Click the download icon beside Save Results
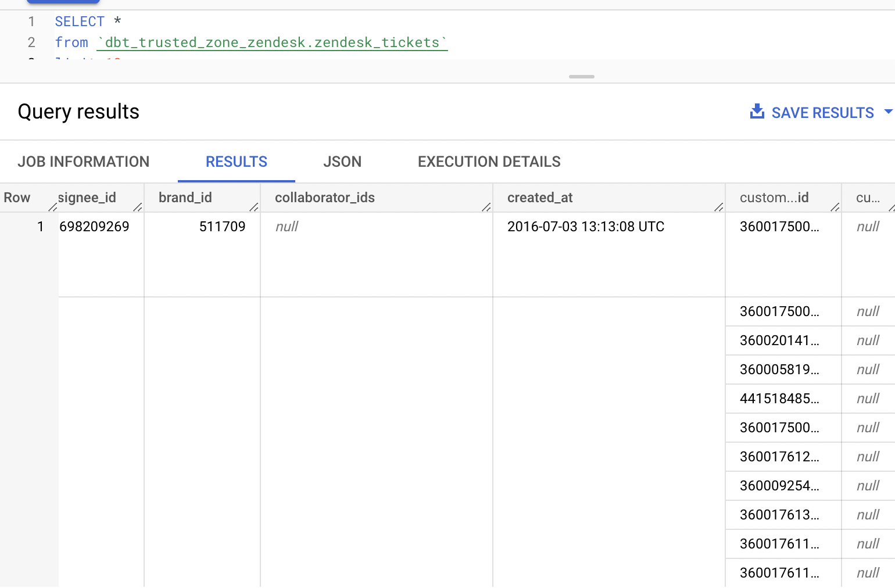This screenshot has width=895, height=588. point(757,112)
